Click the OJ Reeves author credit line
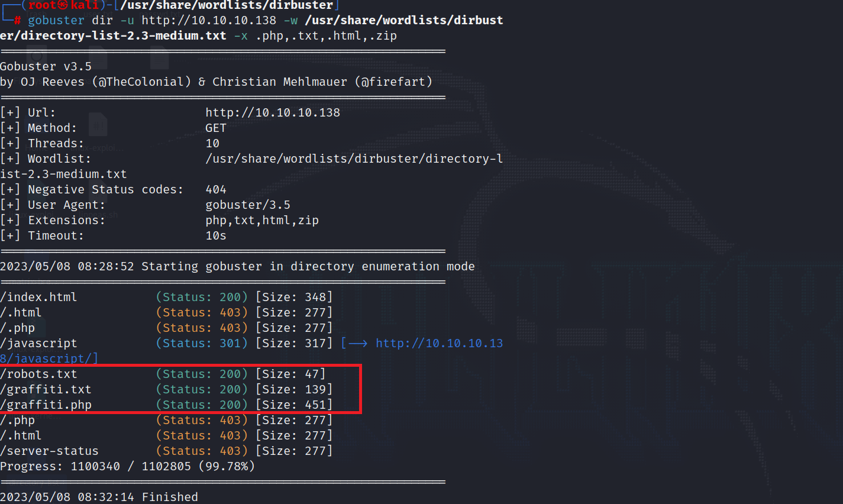Image resolution: width=843 pixels, height=504 pixels. tap(216, 82)
